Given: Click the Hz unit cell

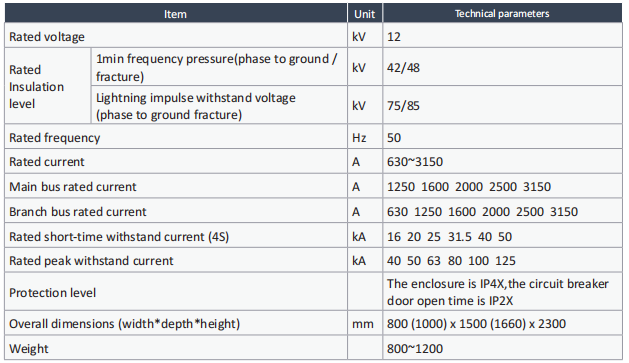Looking at the screenshot, I should 365,137.
